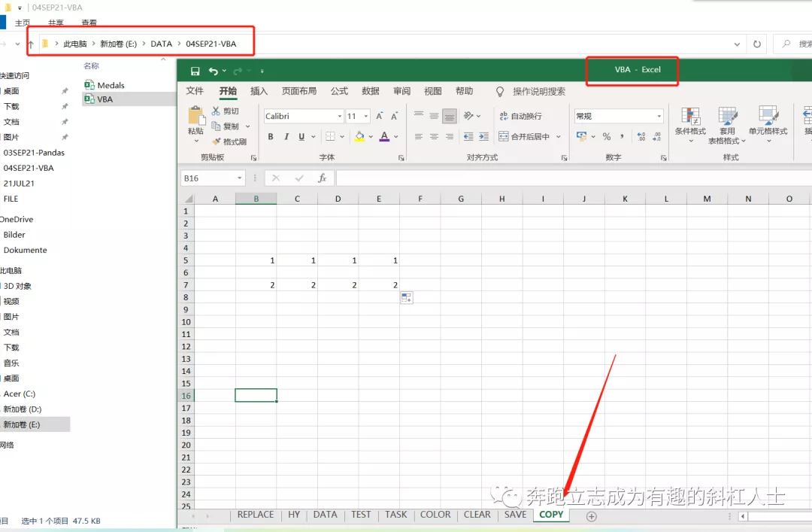Toggle Bold formatting

tap(271, 136)
